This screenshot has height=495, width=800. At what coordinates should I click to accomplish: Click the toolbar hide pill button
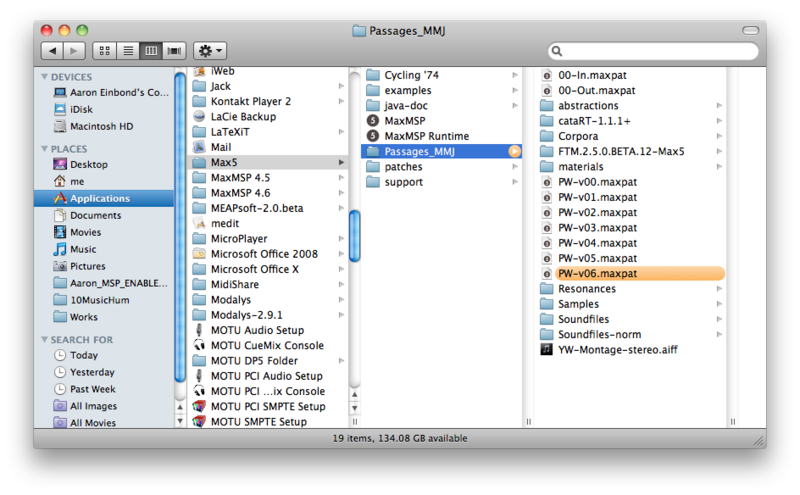click(751, 31)
